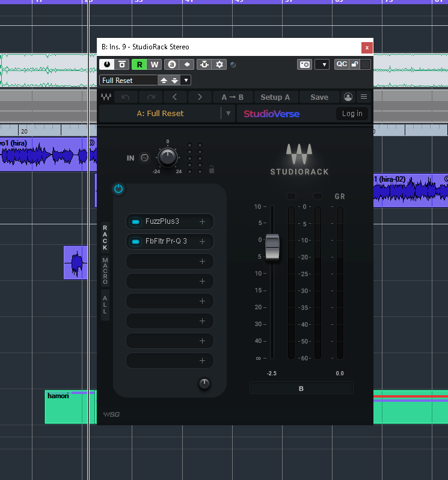Select the (hira-02) audio clip
The height and width of the screenshot is (480, 448).
point(411,191)
